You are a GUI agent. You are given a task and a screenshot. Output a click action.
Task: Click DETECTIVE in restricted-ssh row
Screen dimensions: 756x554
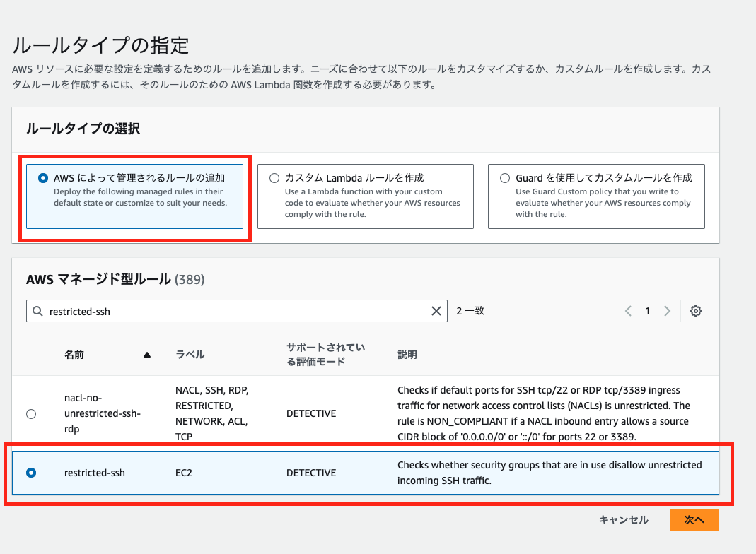pos(311,473)
